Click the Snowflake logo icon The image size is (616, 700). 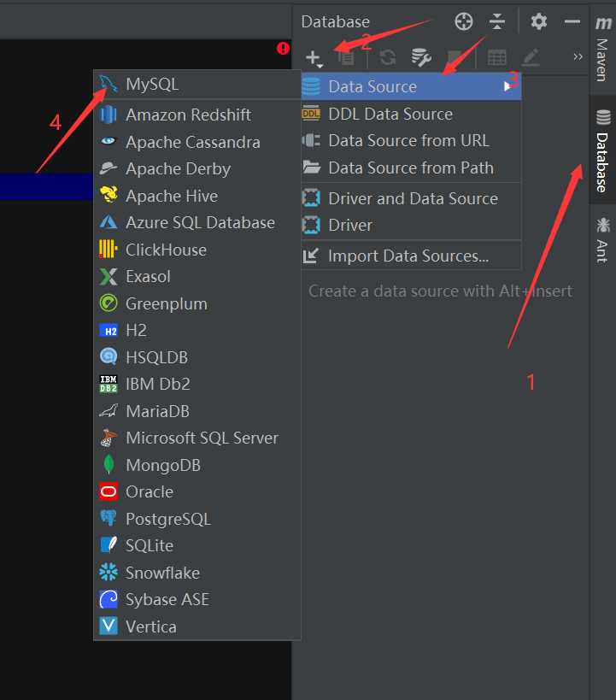109,573
